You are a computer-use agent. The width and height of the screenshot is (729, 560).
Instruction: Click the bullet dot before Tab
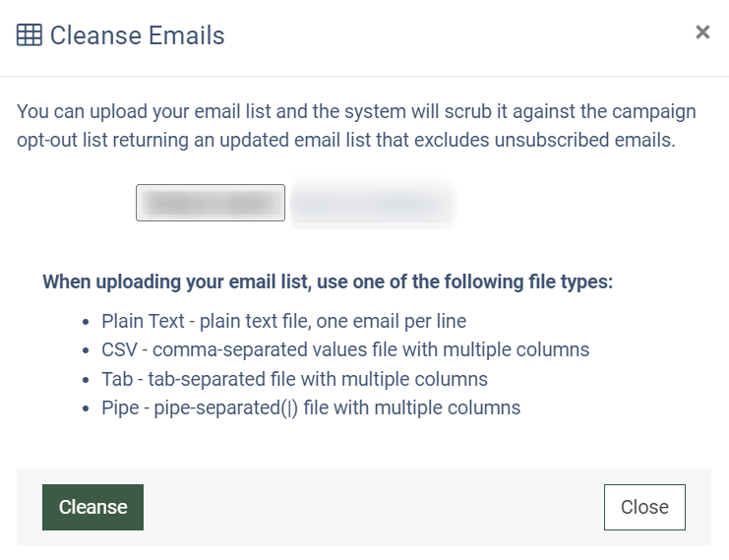(86, 380)
